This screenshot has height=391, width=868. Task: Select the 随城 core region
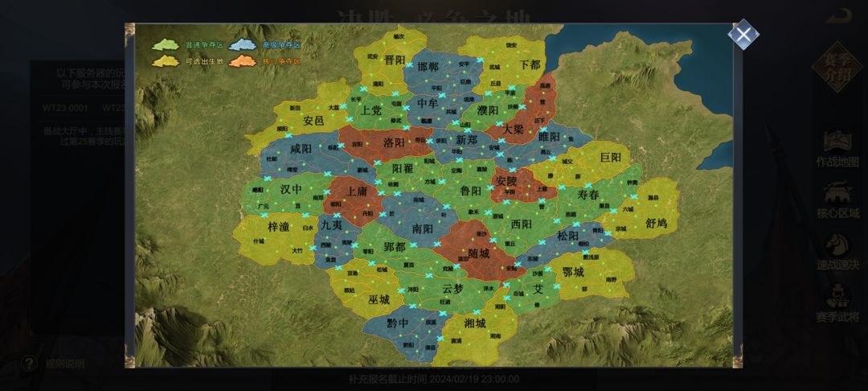(479, 253)
